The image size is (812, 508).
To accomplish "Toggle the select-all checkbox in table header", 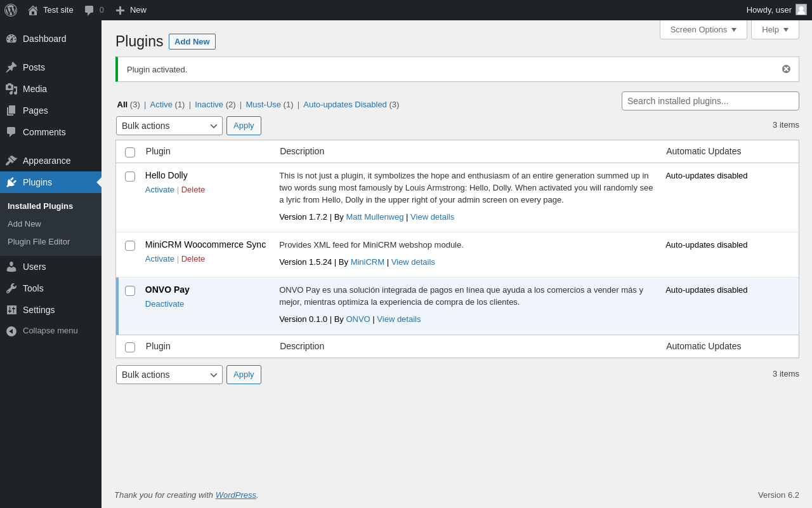I will (130, 152).
